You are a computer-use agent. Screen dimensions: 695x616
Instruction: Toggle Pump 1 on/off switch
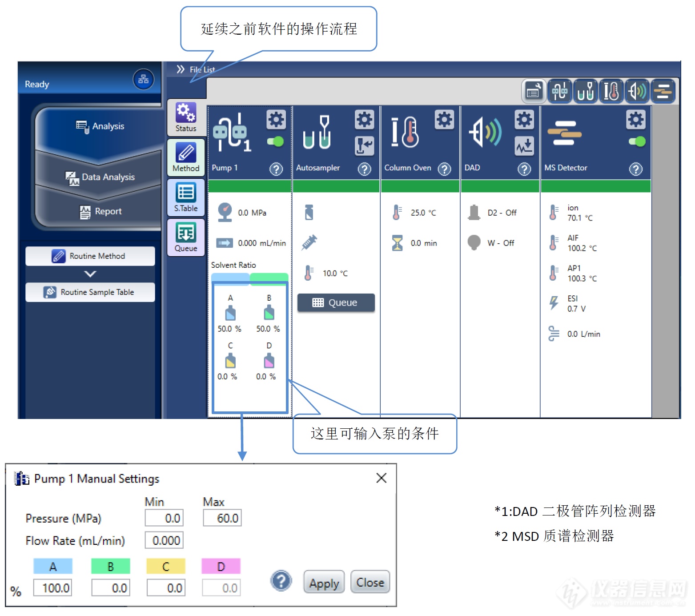coord(276,141)
